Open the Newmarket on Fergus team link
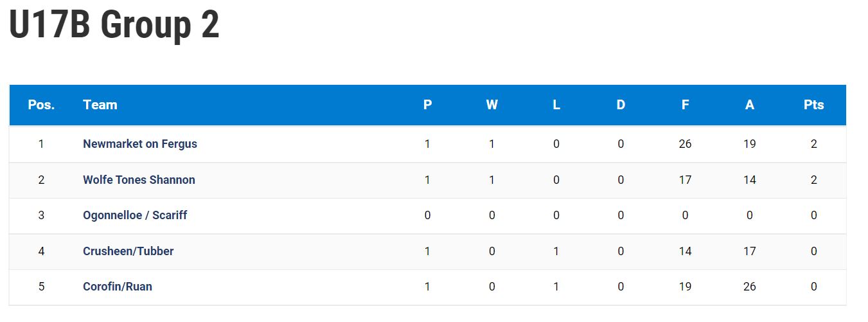The width and height of the screenshot is (868, 322). [x=140, y=144]
